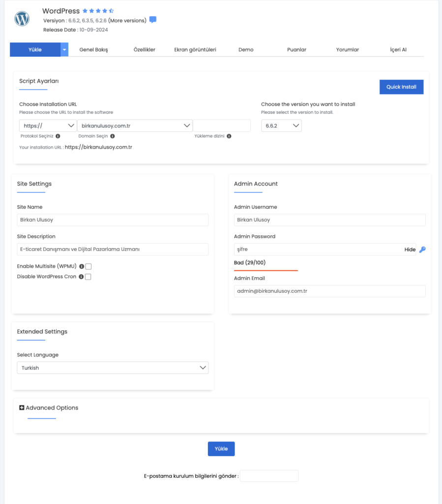The height and width of the screenshot is (504, 442).
Task: Click the E-postama kurulum bilgilerini gönder field
Action: pyautogui.click(x=269, y=476)
